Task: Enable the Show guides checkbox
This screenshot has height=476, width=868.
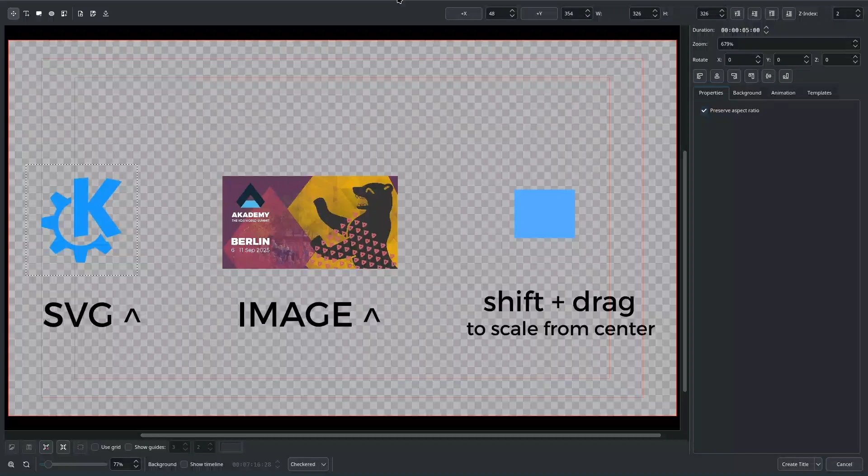Action: (x=128, y=447)
